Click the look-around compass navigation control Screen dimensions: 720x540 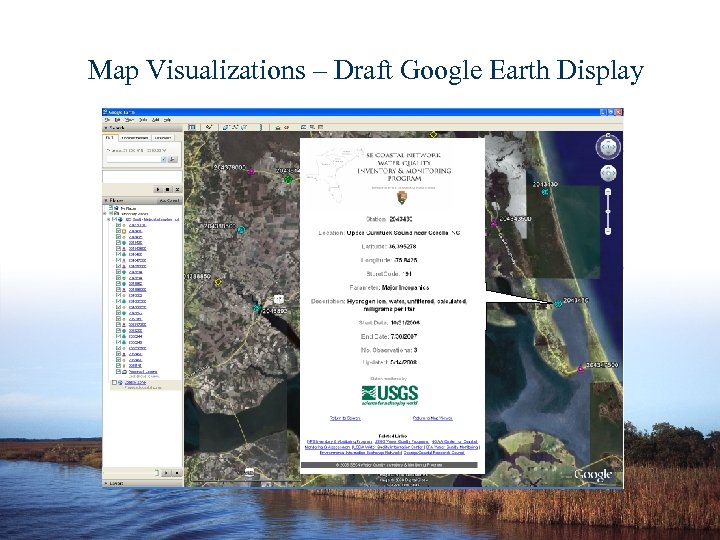pos(607,147)
